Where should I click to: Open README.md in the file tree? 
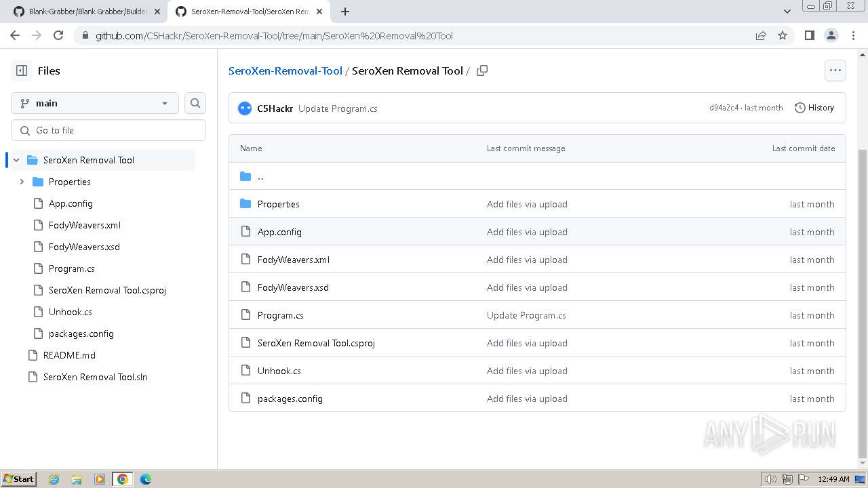click(x=69, y=355)
